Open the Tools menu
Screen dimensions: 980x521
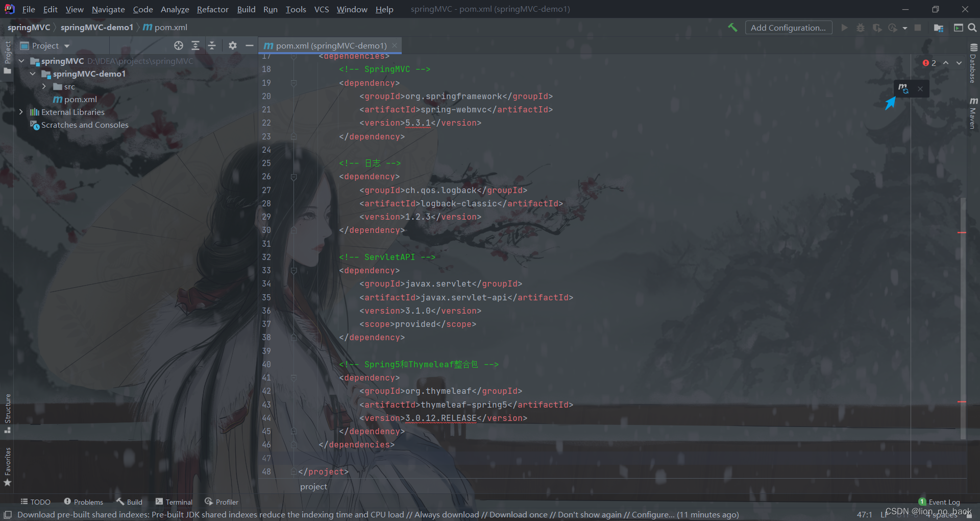pyautogui.click(x=296, y=9)
